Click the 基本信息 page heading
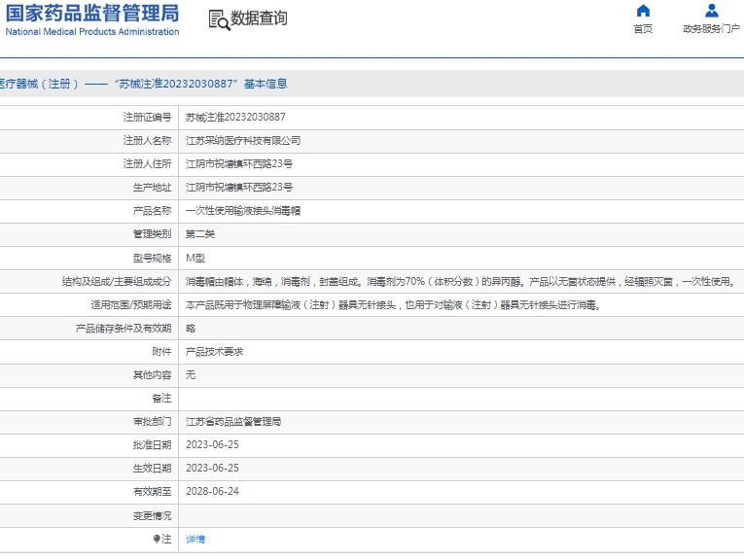This screenshot has height=560, width=744. (266, 84)
